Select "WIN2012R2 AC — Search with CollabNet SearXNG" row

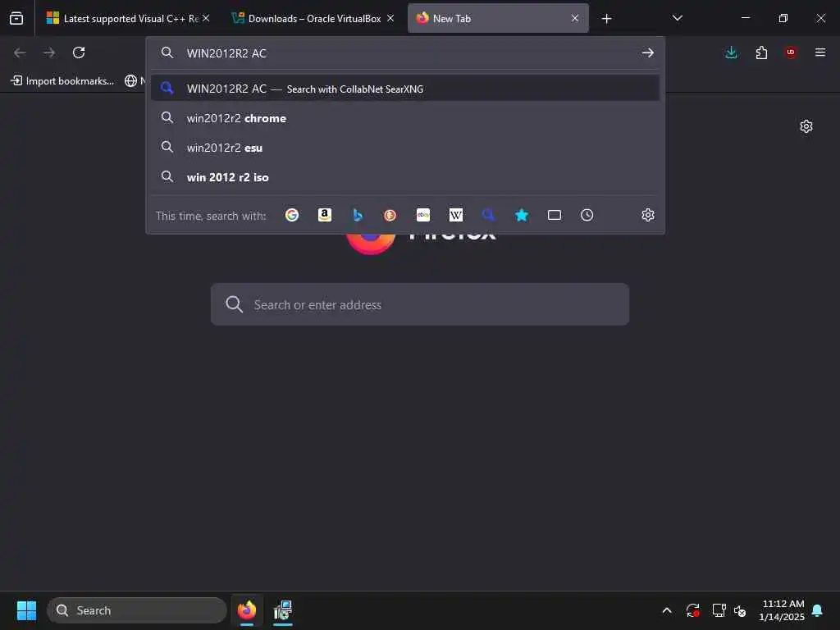point(405,89)
